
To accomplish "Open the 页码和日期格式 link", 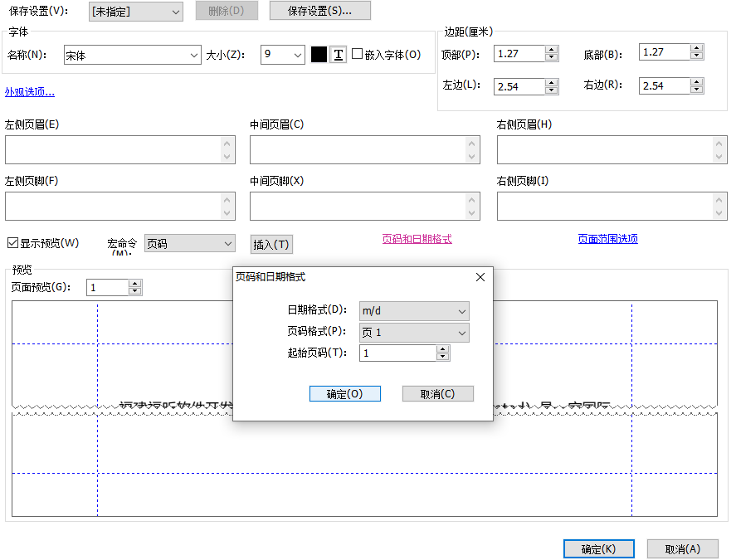I will pyautogui.click(x=417, y=238).
